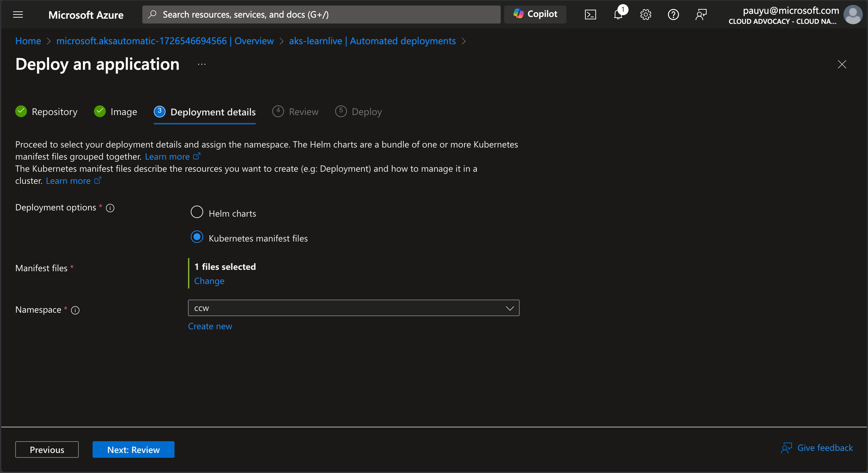Click the Previous button

[47, 450]
